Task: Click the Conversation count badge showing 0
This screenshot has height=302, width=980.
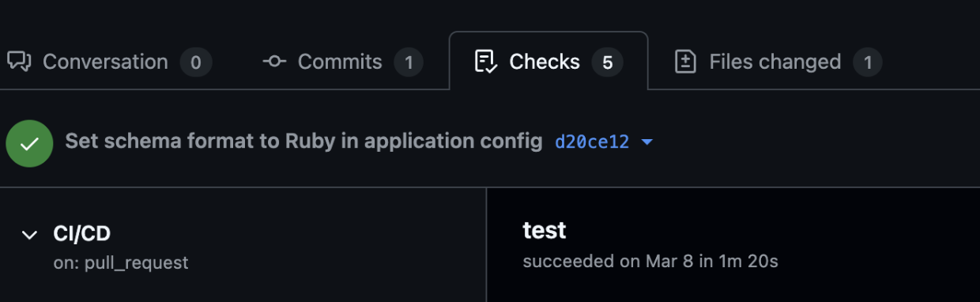Action: [x=196, y=62]
